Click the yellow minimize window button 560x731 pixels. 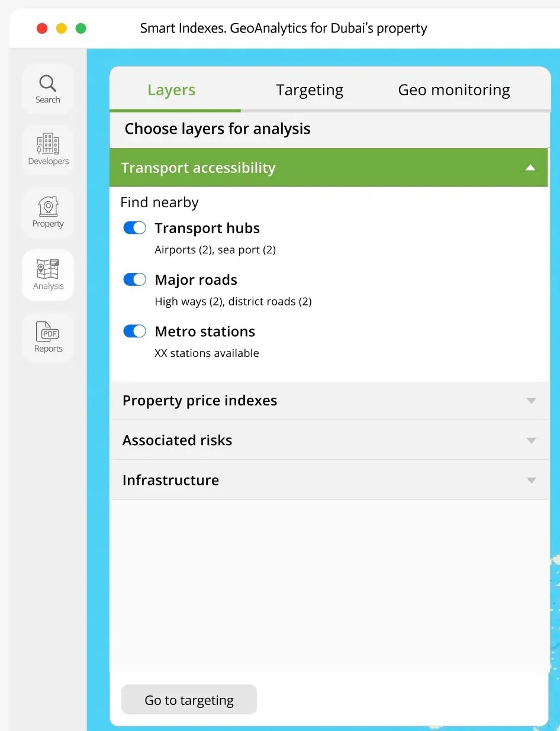pos(62,28)
